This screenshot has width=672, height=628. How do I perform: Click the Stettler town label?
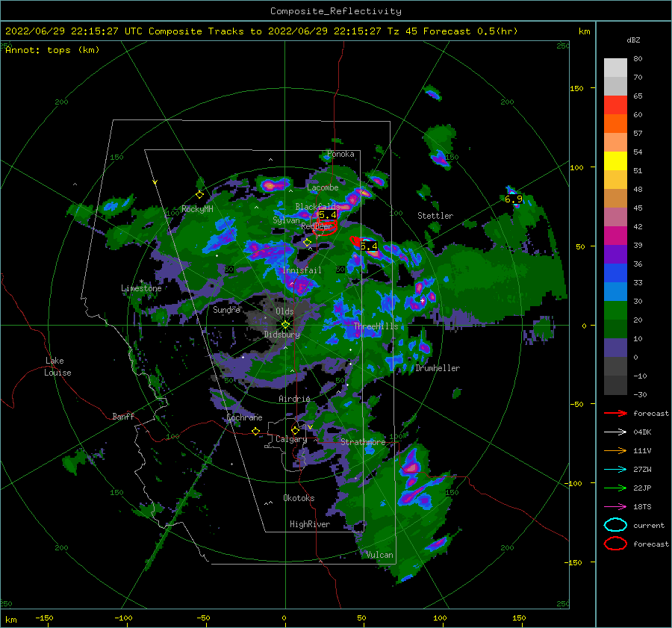tap(435, 216)
